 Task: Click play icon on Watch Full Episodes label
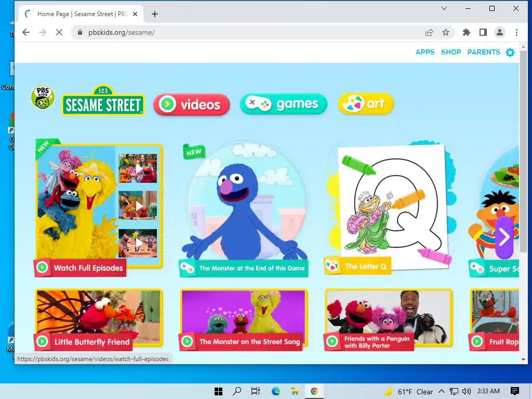tap(42, 268)
